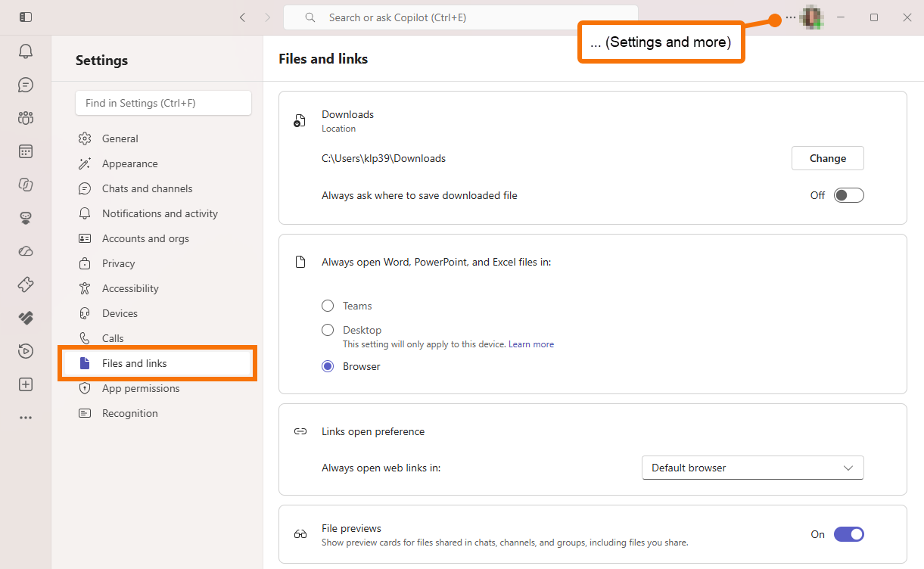Toggle the navigation pane icon top-left
The width and height of the screenshot is (924, 569).
(x=26, y=17)
